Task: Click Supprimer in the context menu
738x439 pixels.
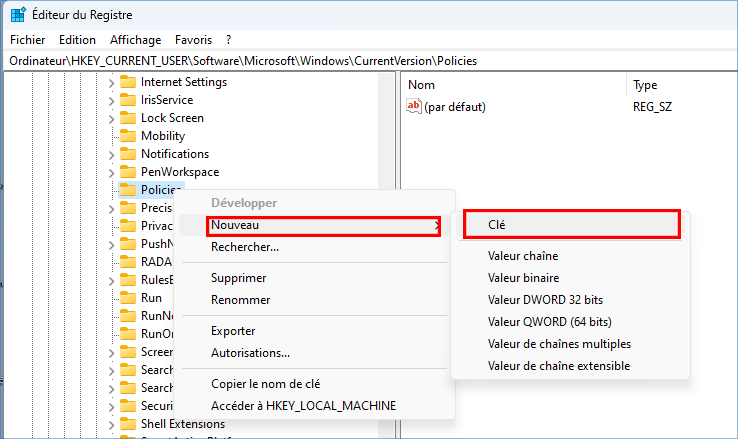Action: coord(238,278)
